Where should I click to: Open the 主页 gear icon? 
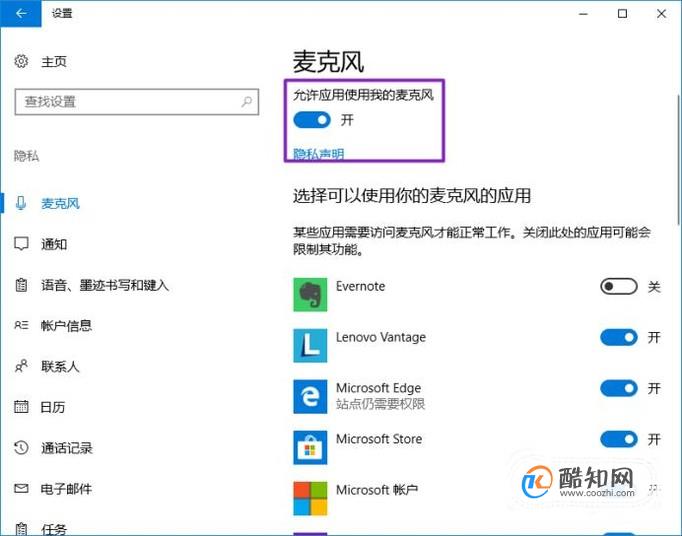coord(21,61)
